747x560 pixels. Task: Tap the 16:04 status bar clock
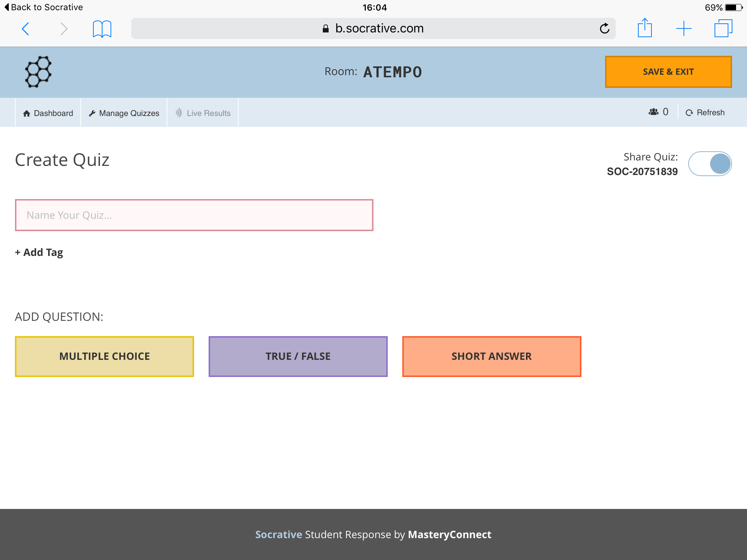(375, 7)
